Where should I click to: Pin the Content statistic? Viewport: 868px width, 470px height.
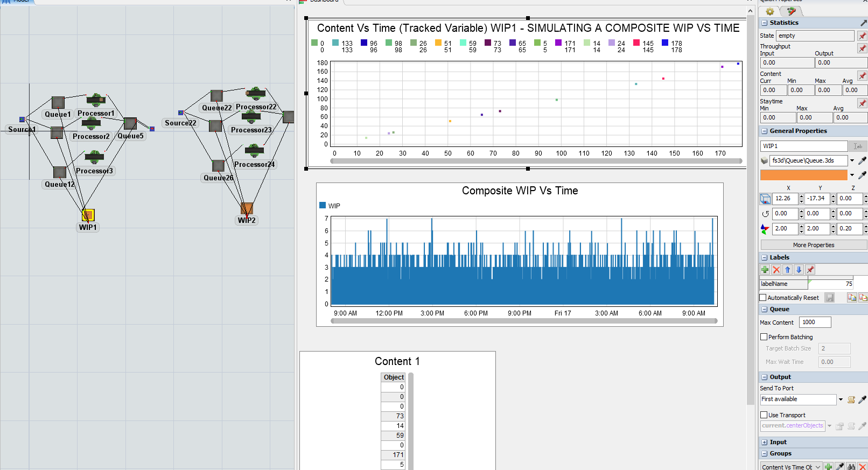click(862, 76)
